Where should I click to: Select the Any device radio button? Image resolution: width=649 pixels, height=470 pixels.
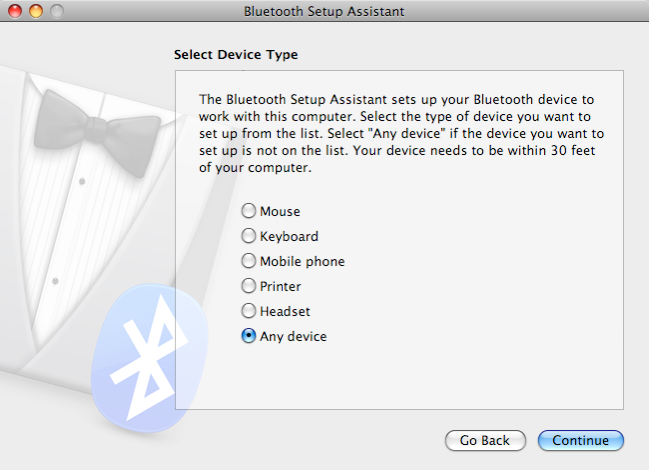coord(249,336)
